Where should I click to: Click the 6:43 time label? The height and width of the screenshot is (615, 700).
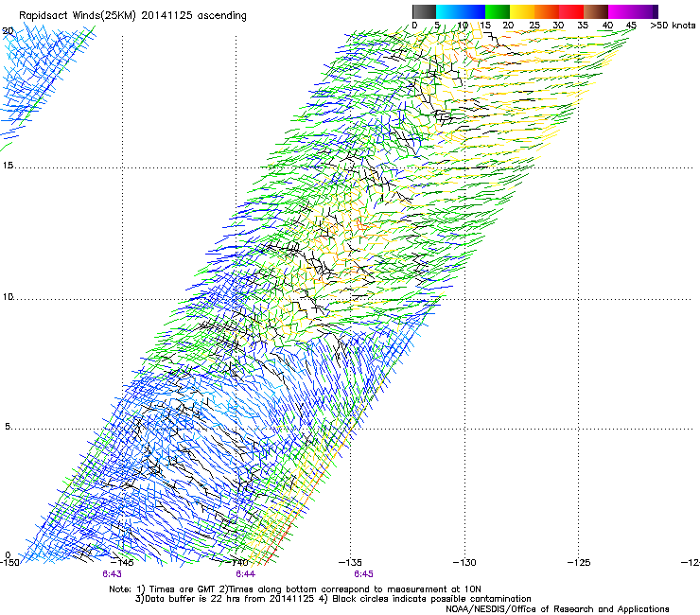[x=112, y=574]
